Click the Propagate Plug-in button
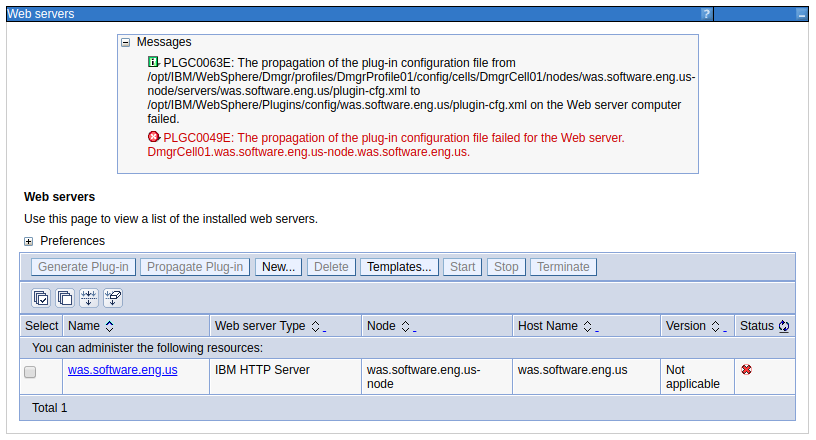The height and width of the screenshot is (440, 816). tap(195, 267)
